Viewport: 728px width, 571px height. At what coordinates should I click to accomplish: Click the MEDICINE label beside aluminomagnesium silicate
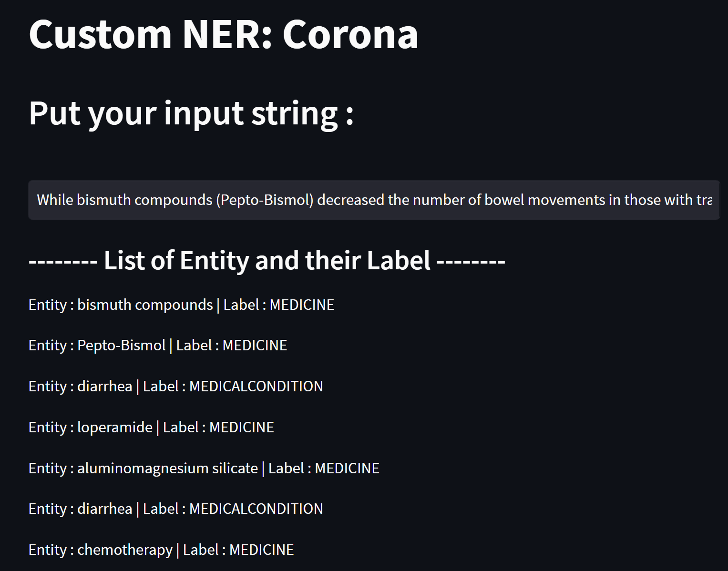pyautogui.click(x=347, y=468)
